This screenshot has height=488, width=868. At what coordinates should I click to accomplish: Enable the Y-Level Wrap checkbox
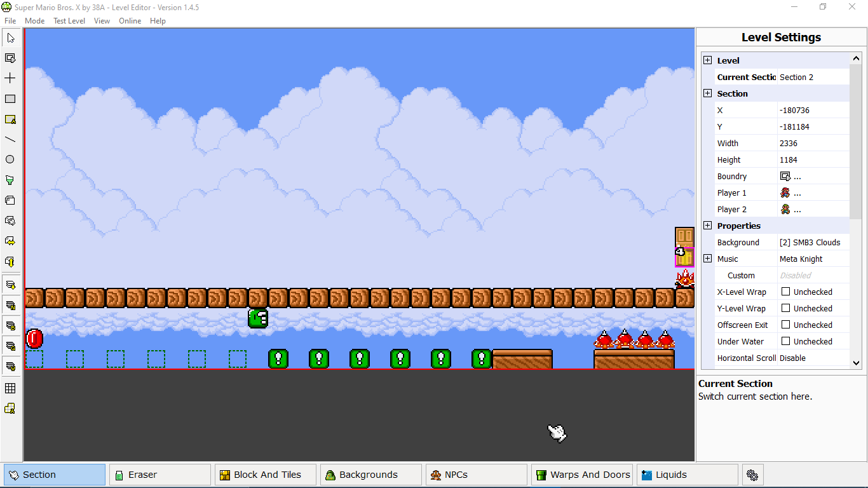click(786, 308)
